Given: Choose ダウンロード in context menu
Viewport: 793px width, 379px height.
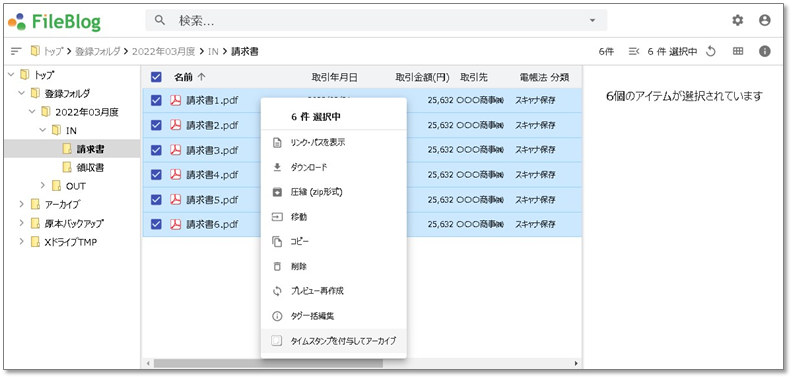Looking at the screenshot, I should coord(333,167).
